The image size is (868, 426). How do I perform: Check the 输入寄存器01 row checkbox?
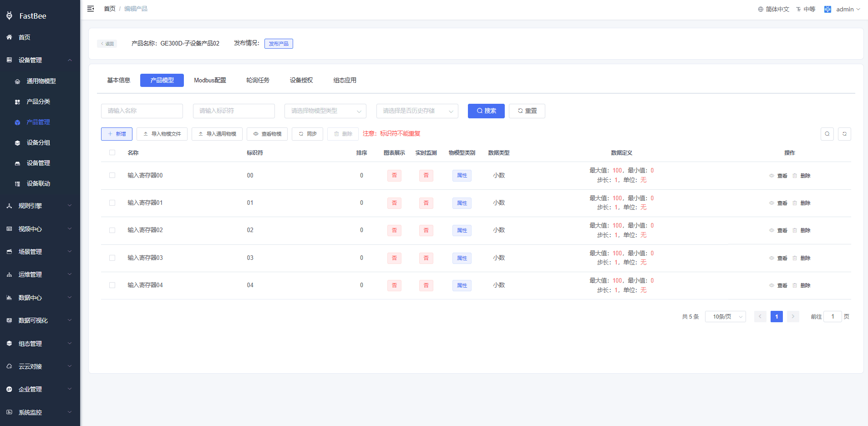click(112, 203)
